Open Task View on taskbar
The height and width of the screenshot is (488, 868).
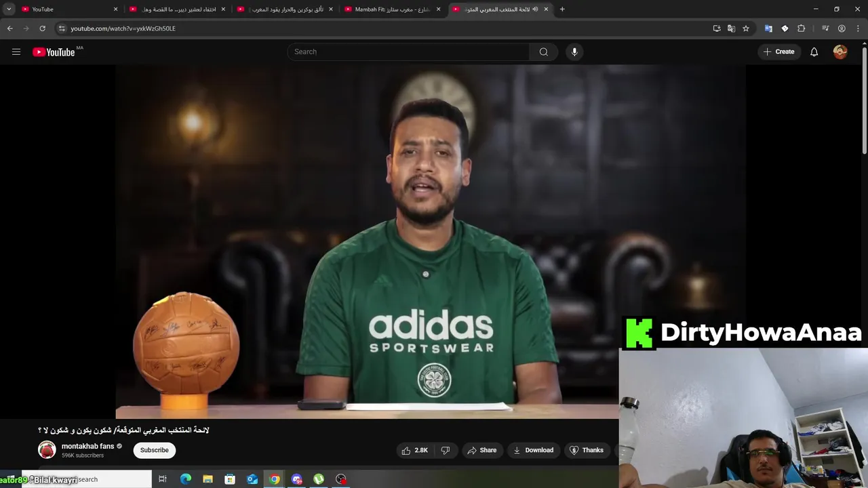(163, 479)
